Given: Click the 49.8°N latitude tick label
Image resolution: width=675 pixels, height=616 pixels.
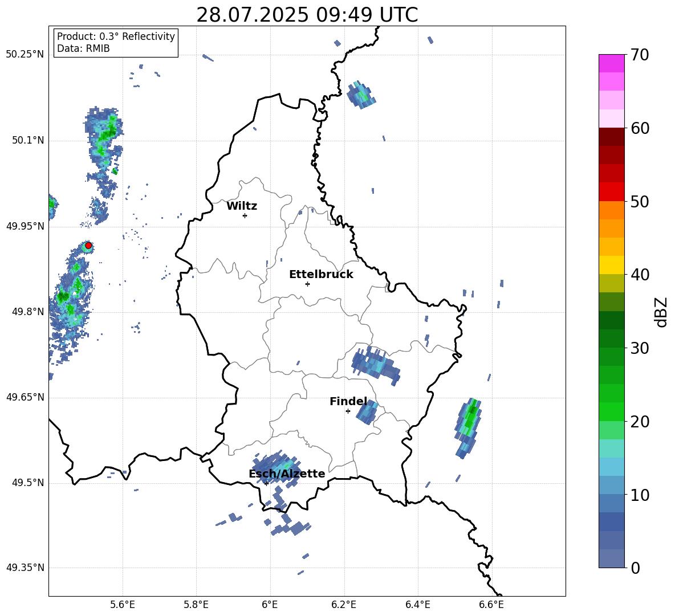Looking at the screenshot, I should click(x=27, y=312).
